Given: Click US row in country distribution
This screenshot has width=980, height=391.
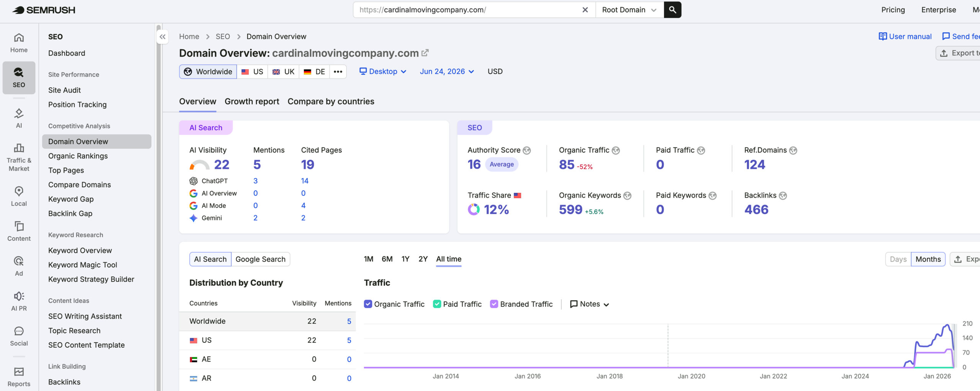Looking at the screenshot, I should (268, 340).
